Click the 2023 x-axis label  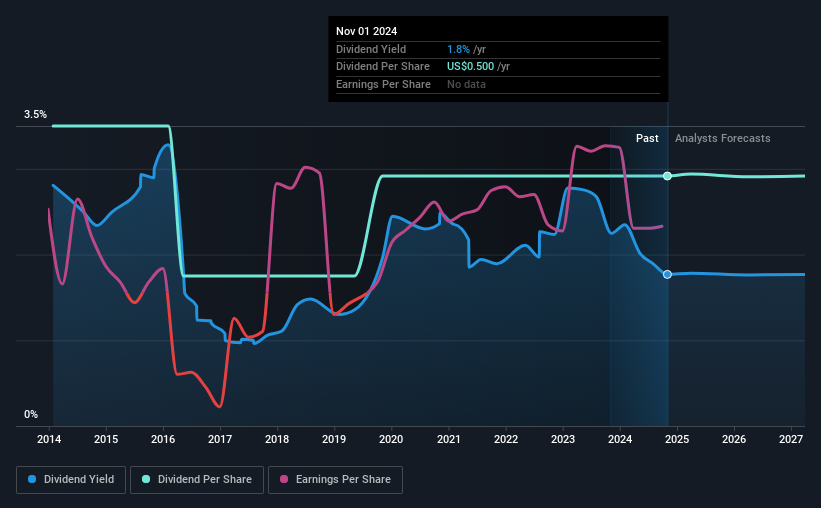563,439
